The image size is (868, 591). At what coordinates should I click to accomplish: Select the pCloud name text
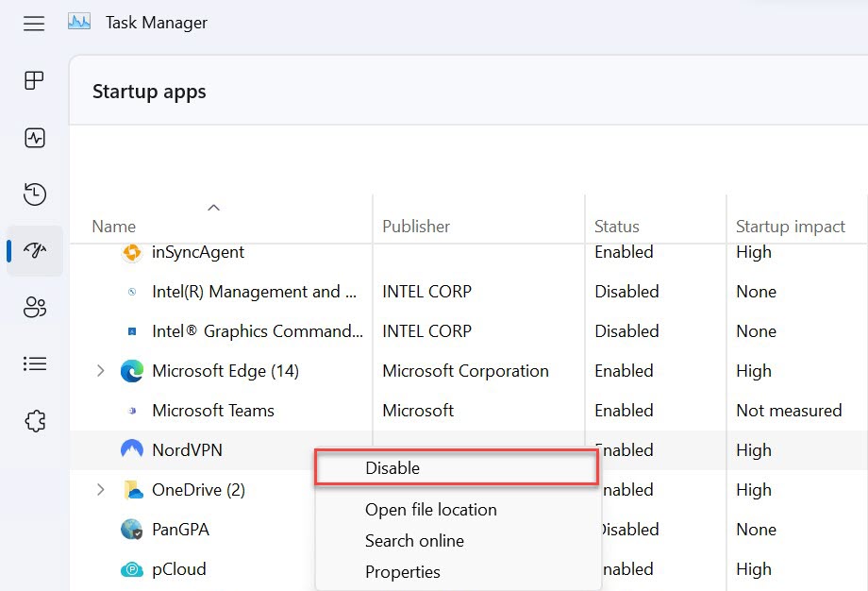[x=179, y=569]
